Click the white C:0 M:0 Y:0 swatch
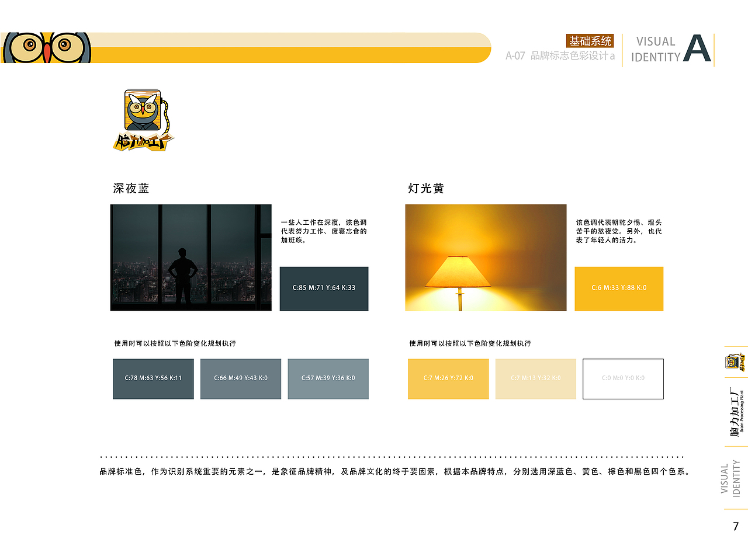 (x=623, y=379)
